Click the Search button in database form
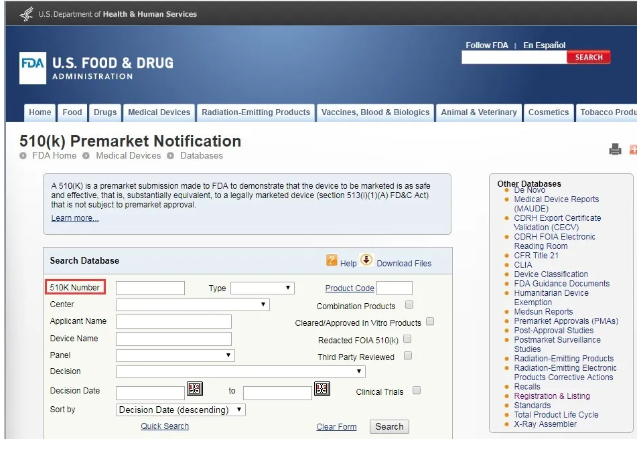 click(389, 426)
